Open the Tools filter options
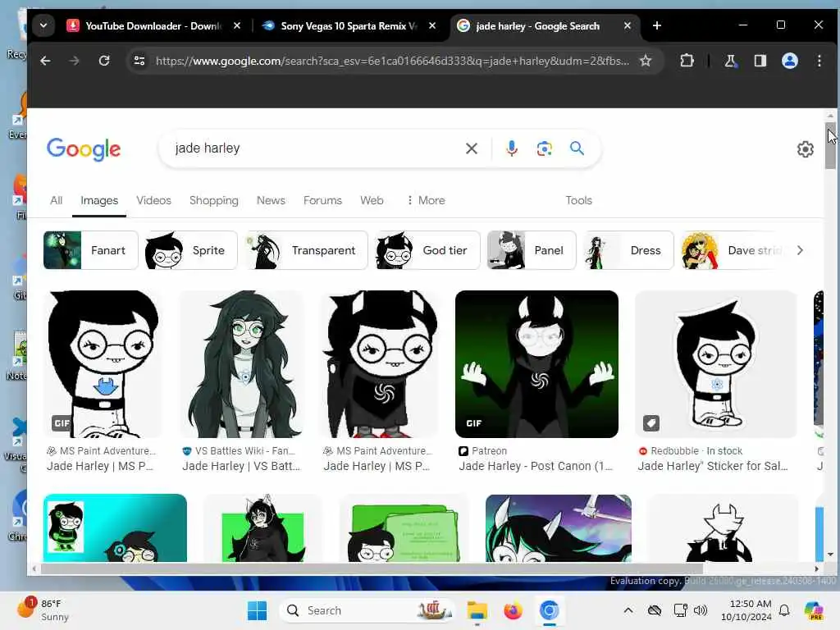840x630 pixels. click(578, 200)
